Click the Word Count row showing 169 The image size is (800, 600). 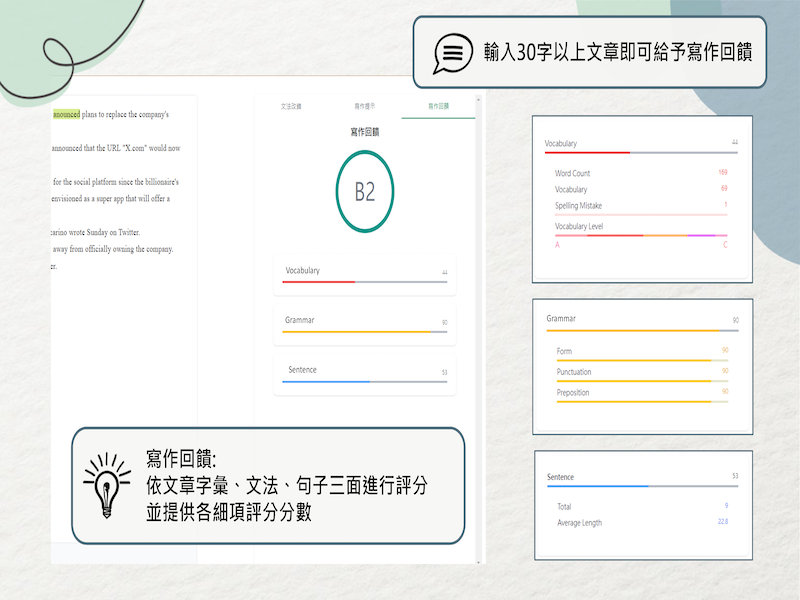641,173
